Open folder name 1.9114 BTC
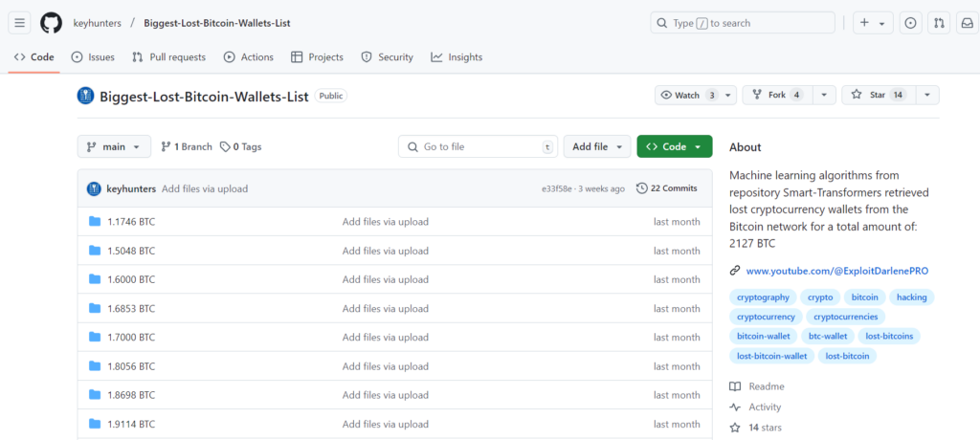 131,424
